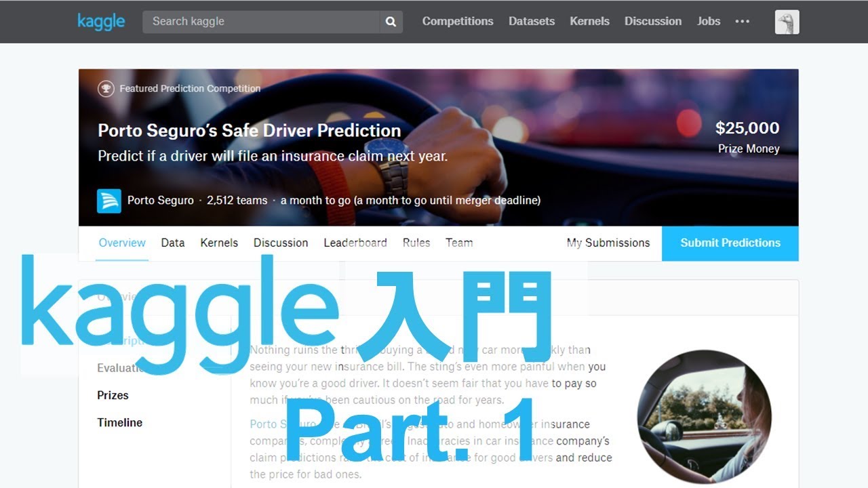The height and width of the screenshot is (488, 868).
Task: Click the search magnifier button
Action: click(x=391, y=22)
